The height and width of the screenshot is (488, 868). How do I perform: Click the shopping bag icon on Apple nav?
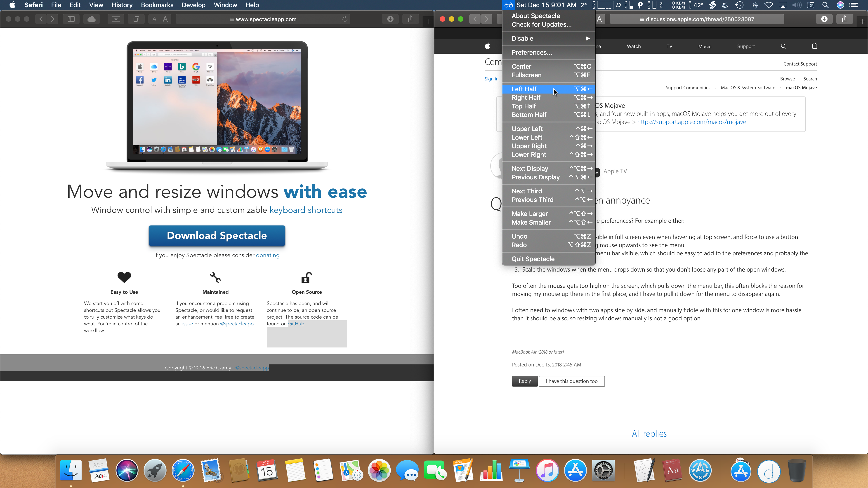click(814, 46)
